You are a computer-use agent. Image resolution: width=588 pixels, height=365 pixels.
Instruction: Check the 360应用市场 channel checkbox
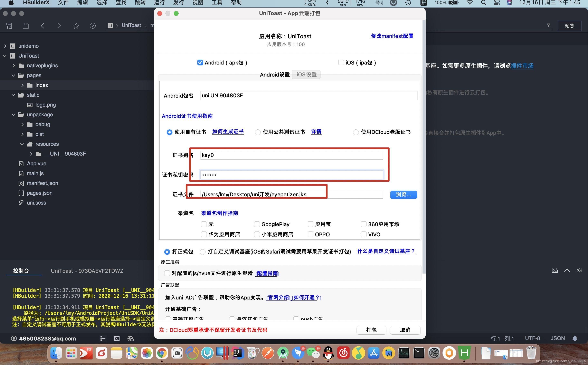click(363, 224)
